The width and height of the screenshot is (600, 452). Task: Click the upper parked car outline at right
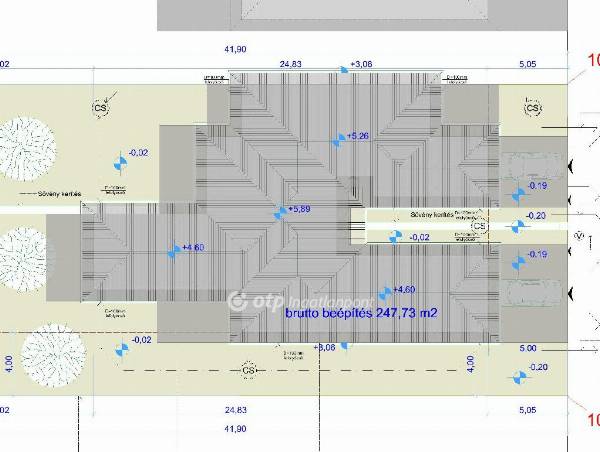(532, 166)
